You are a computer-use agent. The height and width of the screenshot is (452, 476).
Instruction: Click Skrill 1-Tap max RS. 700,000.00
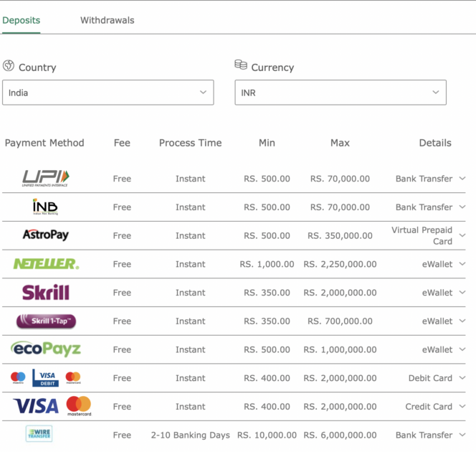(340, 321)
